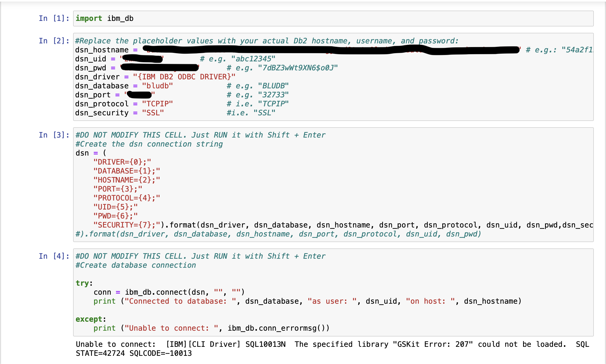Select the In [2] cell prompt
The image size is (606, 364).
coord(54,41)
